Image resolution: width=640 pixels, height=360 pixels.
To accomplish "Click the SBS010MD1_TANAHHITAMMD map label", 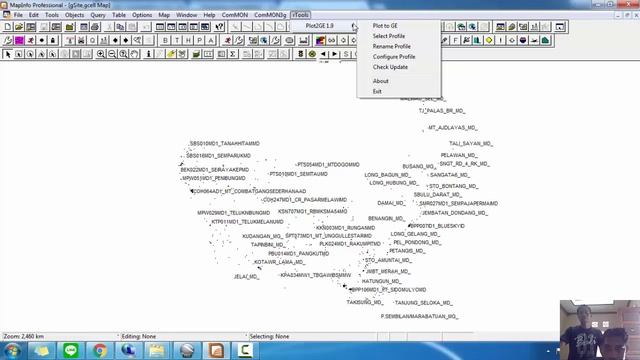I will click(x=224, y=144).
